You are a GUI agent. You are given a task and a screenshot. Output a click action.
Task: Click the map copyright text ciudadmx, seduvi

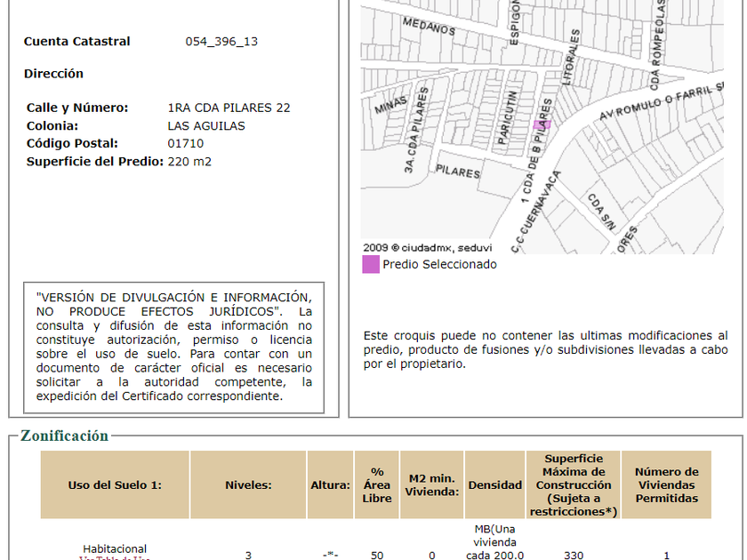(422, 248)
